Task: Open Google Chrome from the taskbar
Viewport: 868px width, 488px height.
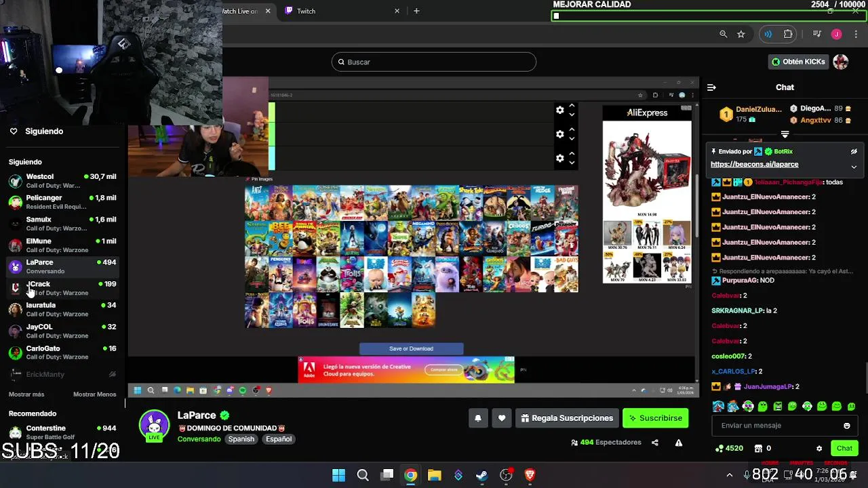Action: click(x=410, y=475)
